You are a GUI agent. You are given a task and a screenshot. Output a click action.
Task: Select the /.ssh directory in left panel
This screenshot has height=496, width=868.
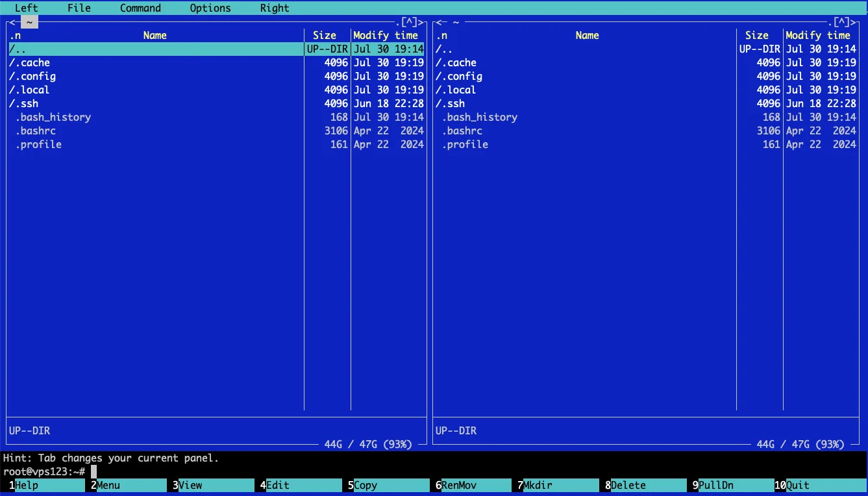[217, 104]
